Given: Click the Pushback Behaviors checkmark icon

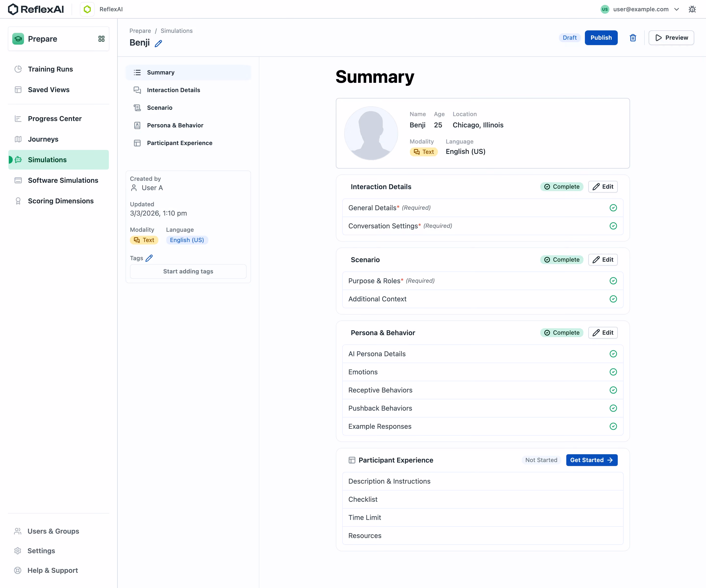Looking at the screenshot, I should 613,408.
